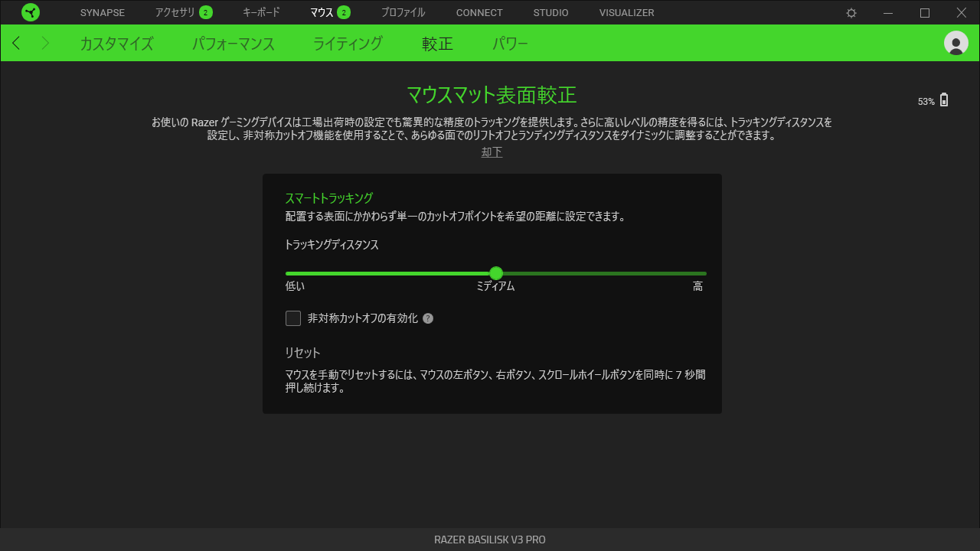
Task: Go forward with the right arrow
Action: 45,43
